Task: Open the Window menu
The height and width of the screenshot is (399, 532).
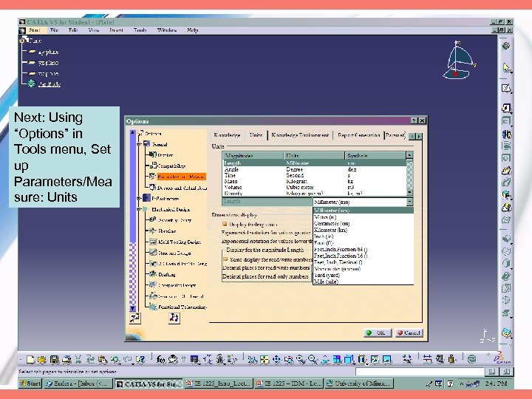Action: click(x=167, y=30)
